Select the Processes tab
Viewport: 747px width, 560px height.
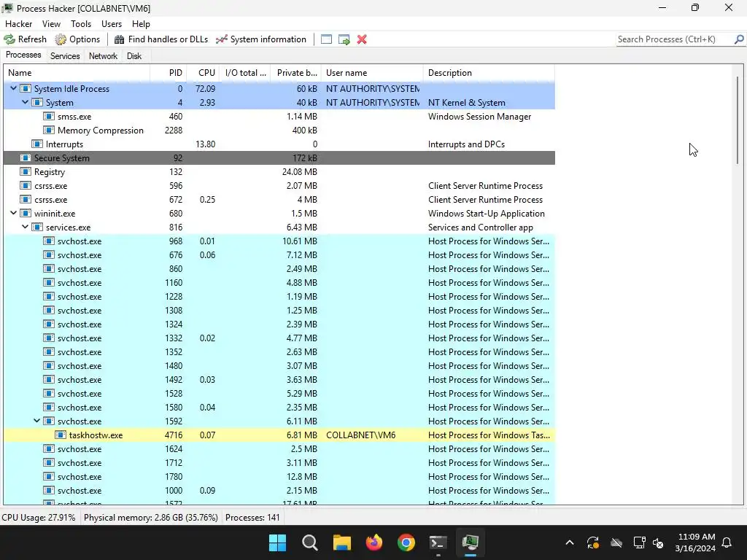tap(23, 55)
